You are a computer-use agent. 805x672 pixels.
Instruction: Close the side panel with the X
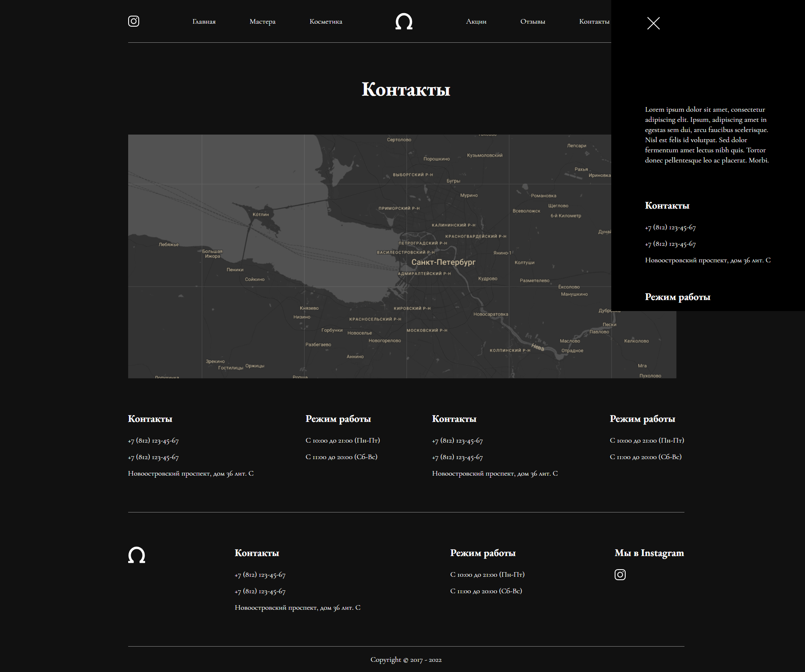[654, 23]
